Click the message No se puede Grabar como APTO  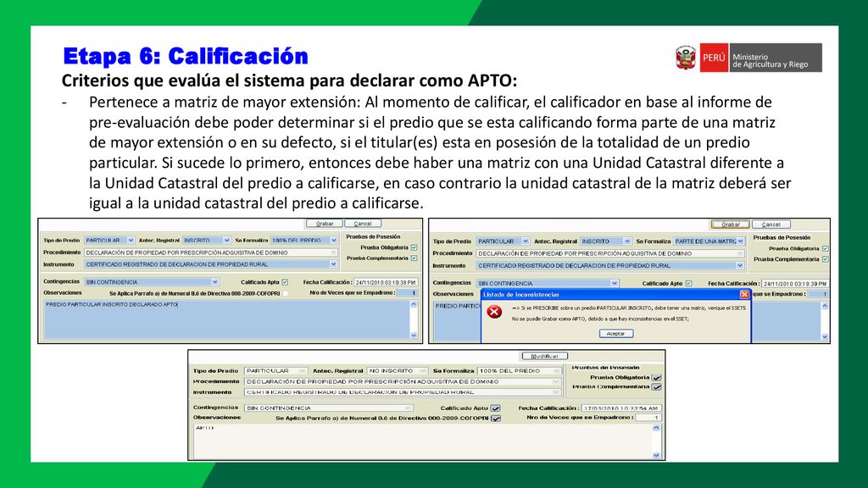600,319
